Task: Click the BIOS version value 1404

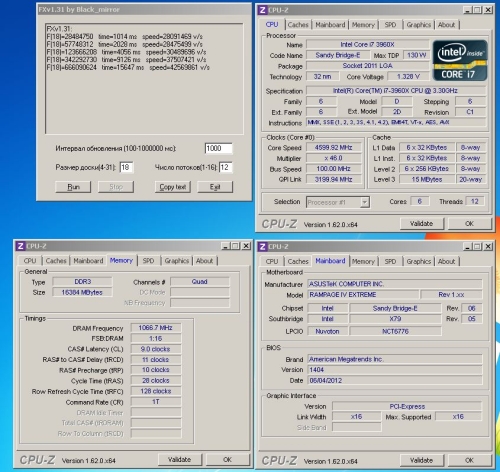Action: [395, 370]
